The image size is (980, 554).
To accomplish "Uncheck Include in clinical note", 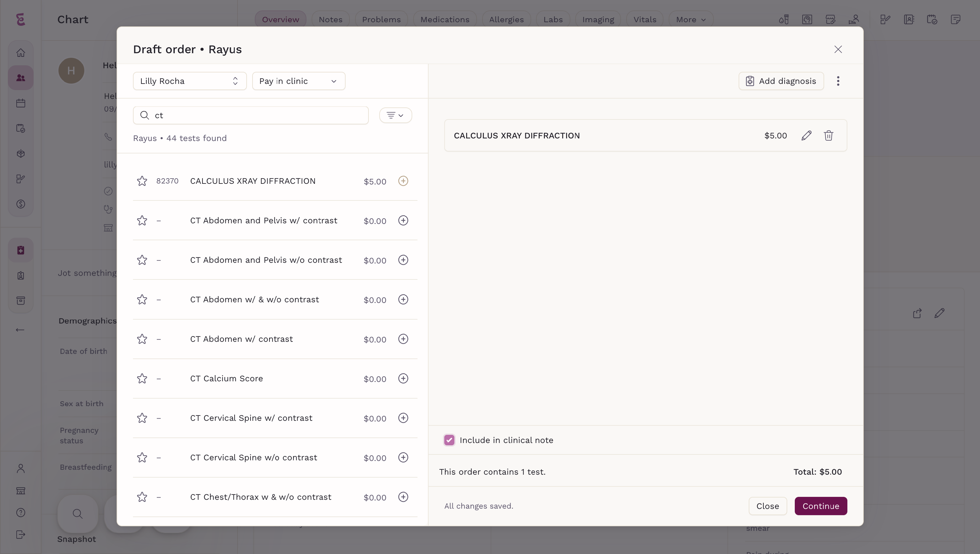I will [x=449, y=440].
